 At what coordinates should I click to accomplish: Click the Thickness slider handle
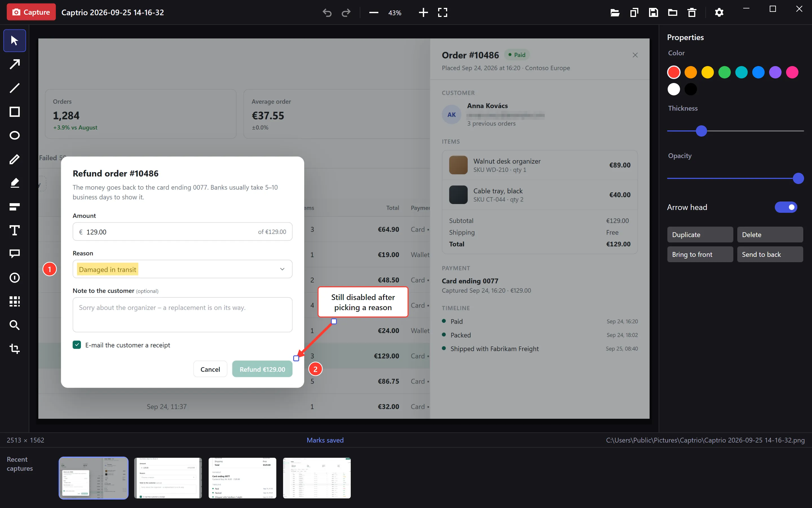point(701,131)
